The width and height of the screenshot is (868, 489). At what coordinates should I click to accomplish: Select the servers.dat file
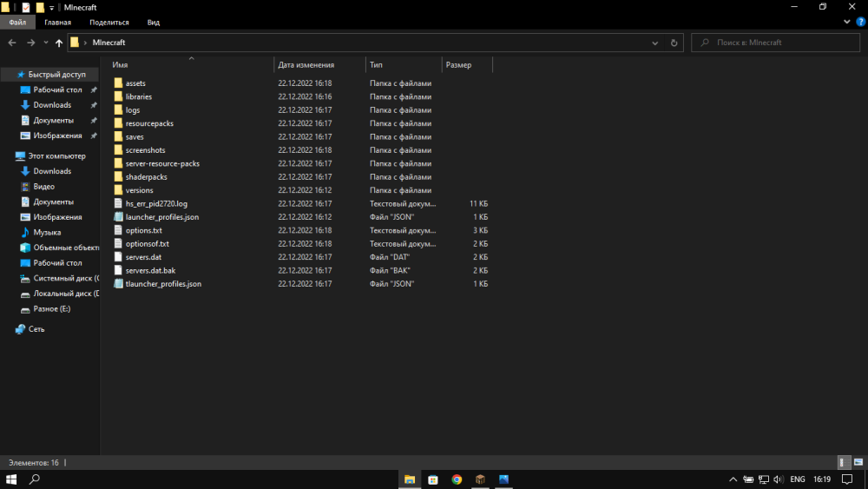pyautogui.click(x=143, y=257)
